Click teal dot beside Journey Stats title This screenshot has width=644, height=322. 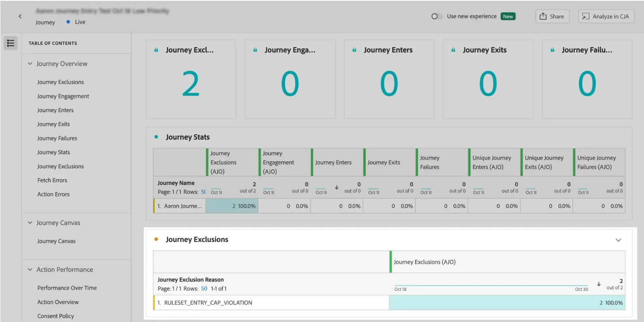[x=156, y=137]
